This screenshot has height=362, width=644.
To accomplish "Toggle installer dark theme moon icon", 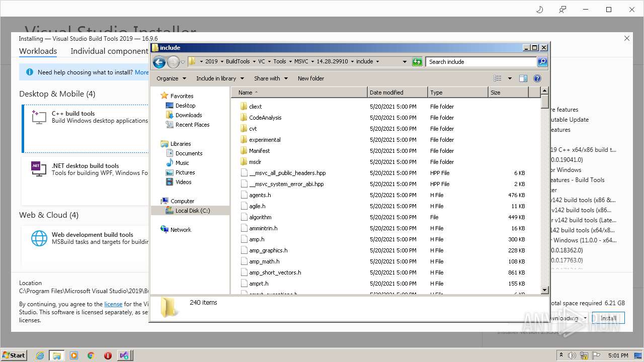I will (x=540, y=10).
